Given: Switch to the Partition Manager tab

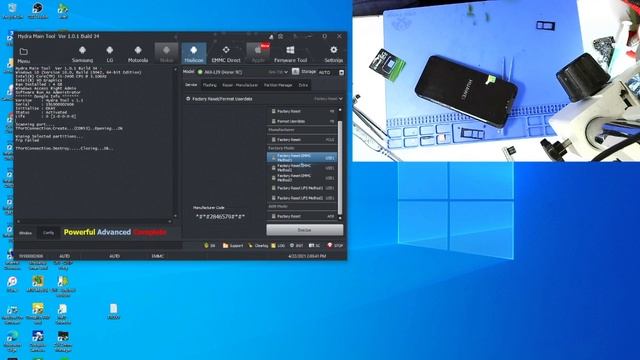Looking at the screenshot, I should pyautogui.click(x=278, y=85).
